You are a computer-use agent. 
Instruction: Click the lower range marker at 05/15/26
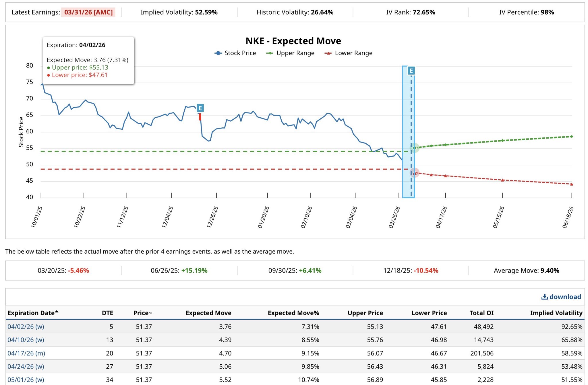point(502,180)
